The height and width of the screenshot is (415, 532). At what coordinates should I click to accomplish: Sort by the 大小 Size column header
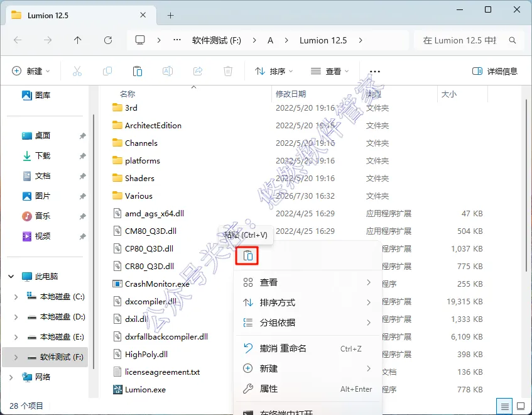[448, 94]
